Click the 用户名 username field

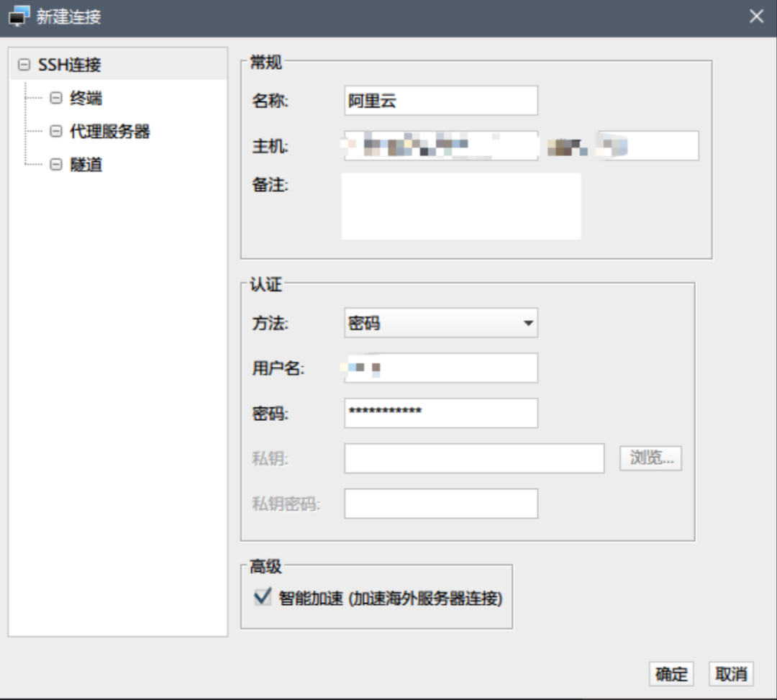tap(440, 368)
